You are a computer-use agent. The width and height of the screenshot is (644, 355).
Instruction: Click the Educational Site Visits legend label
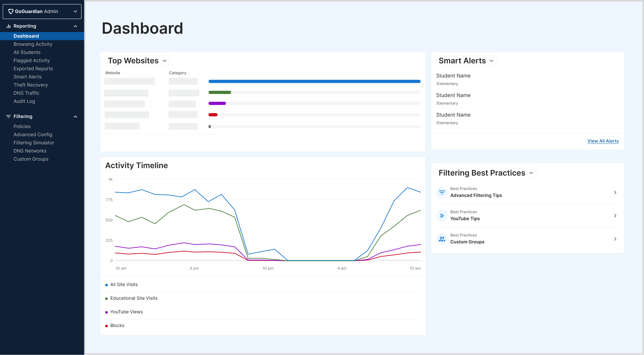click(x=134, y=298)
